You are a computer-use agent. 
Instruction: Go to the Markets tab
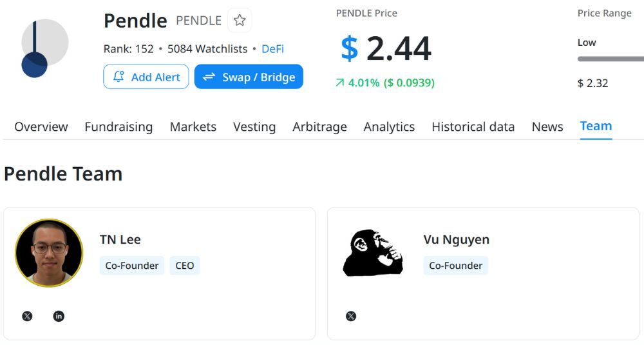coord(193,127)
